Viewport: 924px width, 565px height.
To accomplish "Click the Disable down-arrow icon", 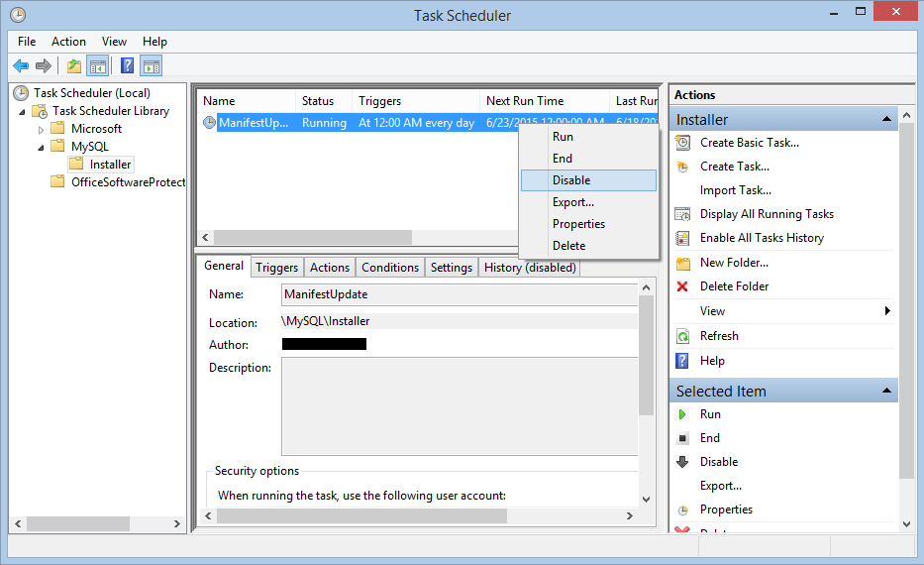I will point(682,462).
